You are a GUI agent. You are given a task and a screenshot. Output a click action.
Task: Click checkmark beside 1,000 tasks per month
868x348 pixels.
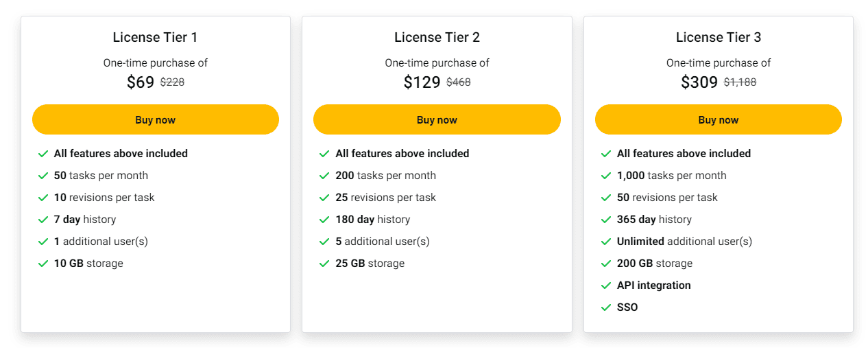click(606, 176)
